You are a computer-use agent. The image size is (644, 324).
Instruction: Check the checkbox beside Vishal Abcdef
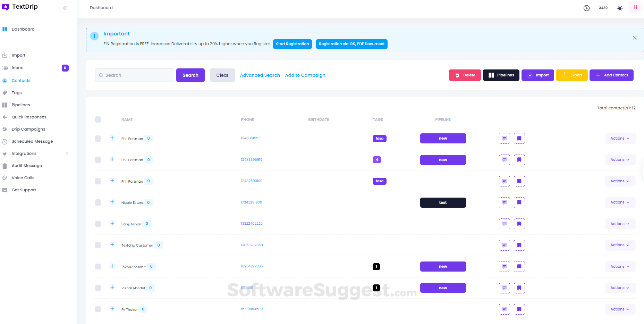point(98,288)
